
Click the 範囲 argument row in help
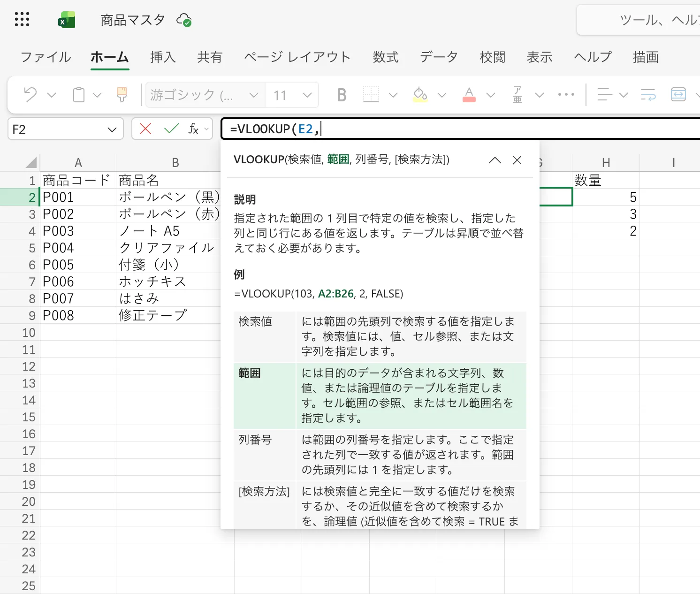click(x=380, y=396)
